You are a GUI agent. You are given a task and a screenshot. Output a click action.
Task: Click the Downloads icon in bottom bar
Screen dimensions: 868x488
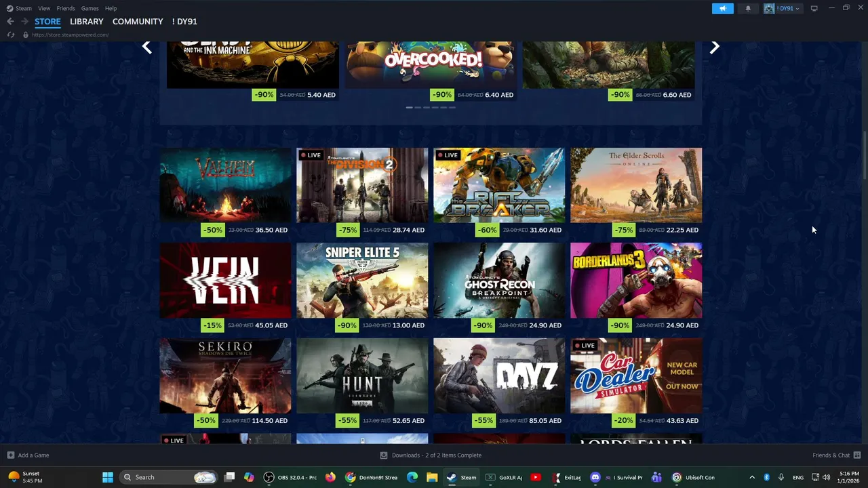point(384,455)
